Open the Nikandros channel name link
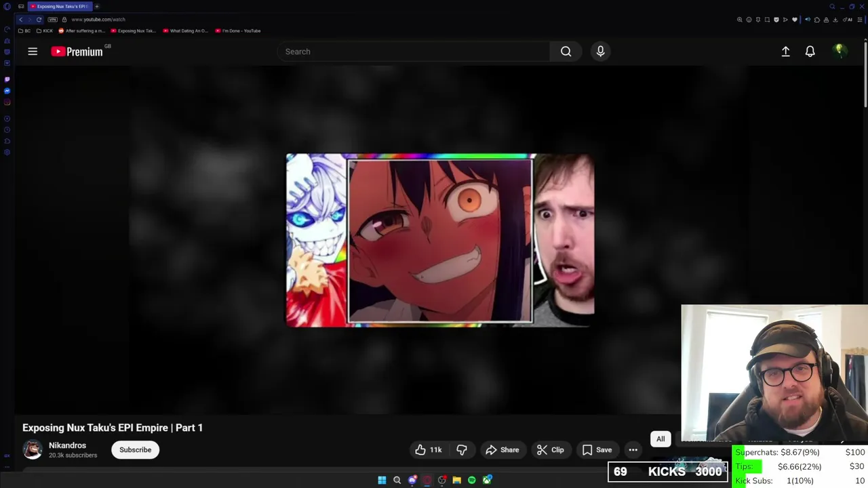 [x=67, y=445]
